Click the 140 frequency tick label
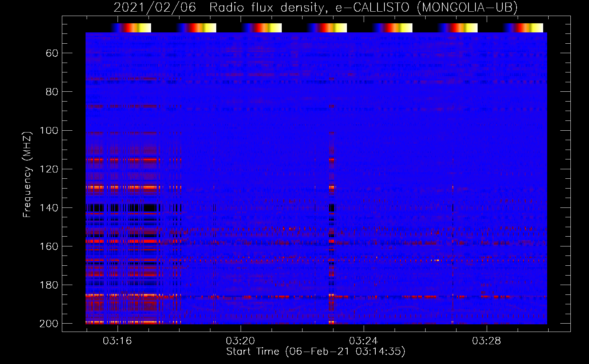The width and height of the screenshot is (589, 364). pyautogui.click(x=49, y=208)
